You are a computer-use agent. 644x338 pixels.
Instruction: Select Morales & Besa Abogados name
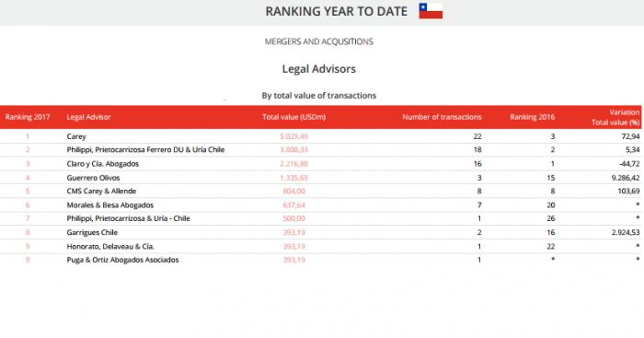110,205
